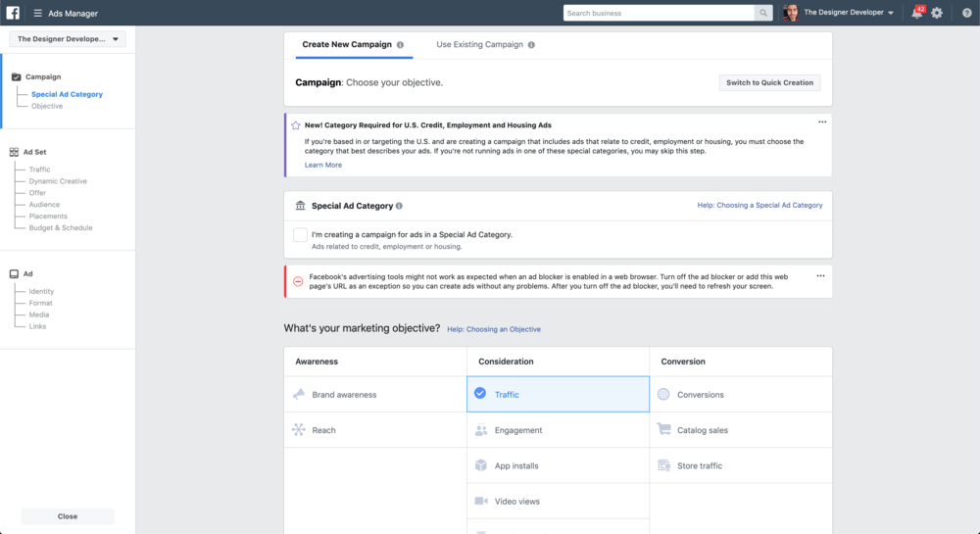Click info icon next to Use Existing Campaign
The image size is (980, 534).
(x=531, y=45)
